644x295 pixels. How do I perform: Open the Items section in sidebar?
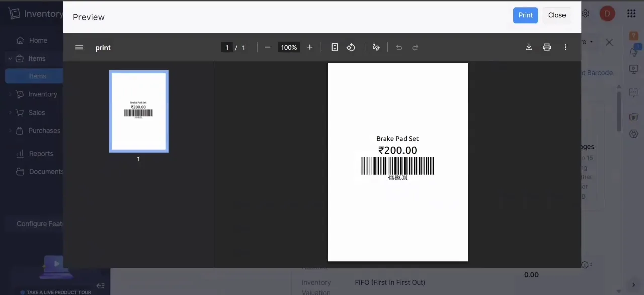pyautogui.click(x=37, y=58)
